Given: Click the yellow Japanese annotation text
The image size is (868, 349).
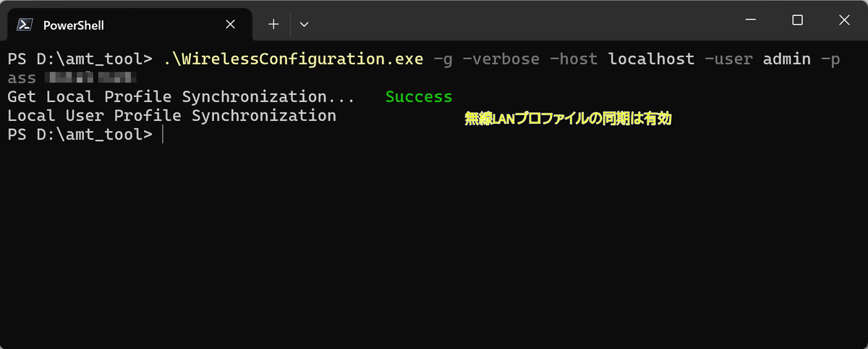Looking at the screenshot, I should (x=569, y=119).
